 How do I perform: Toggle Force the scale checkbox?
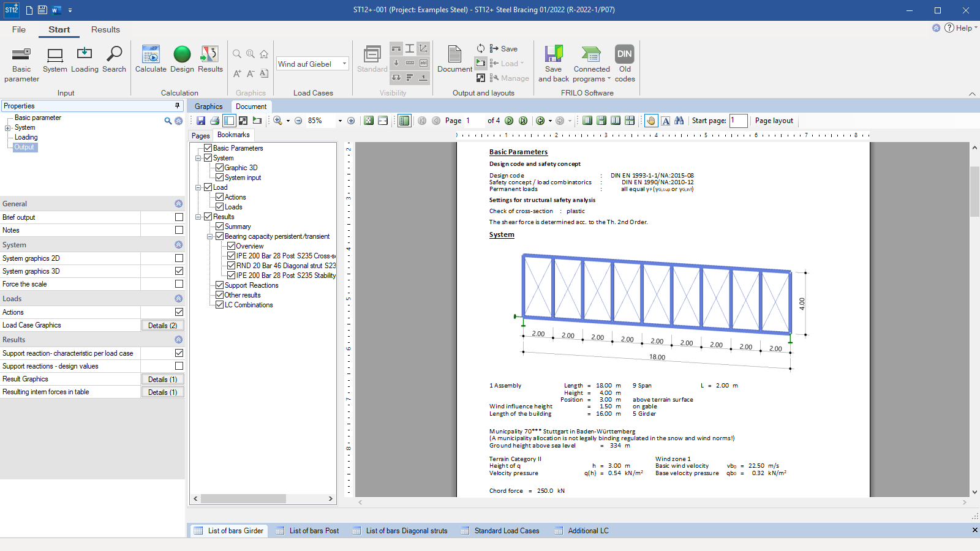point(179,284)
